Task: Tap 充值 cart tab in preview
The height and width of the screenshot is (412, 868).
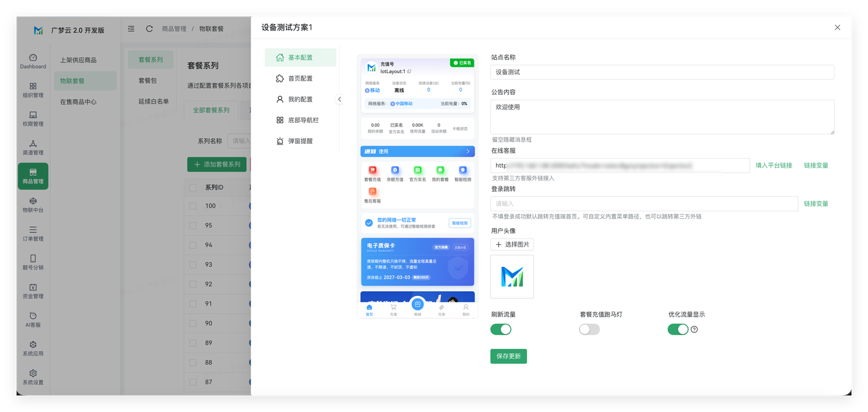Action: coord(393,310)
